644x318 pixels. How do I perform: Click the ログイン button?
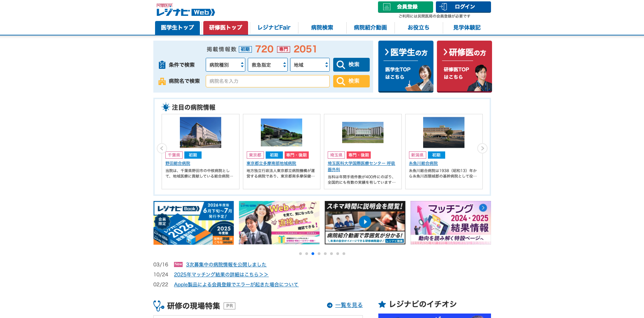(x=463, y=7)
